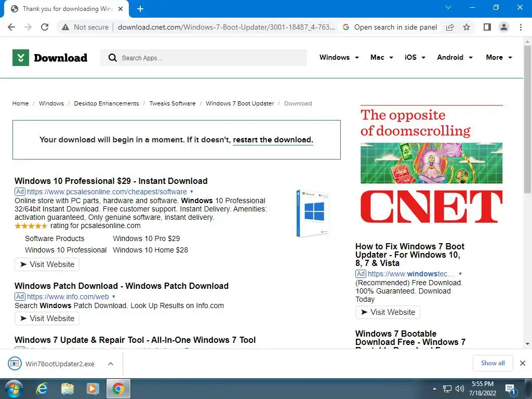Click the page vertical scrollbar
The width and height of the screenshot is (532, 399).
coord(528,119)
